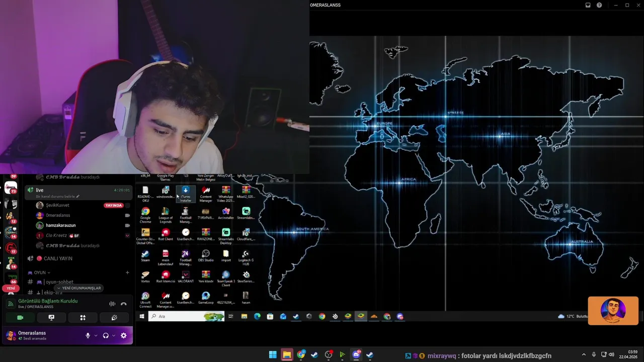
Task: Open volume control in system tray
Action: coord(611,354)
